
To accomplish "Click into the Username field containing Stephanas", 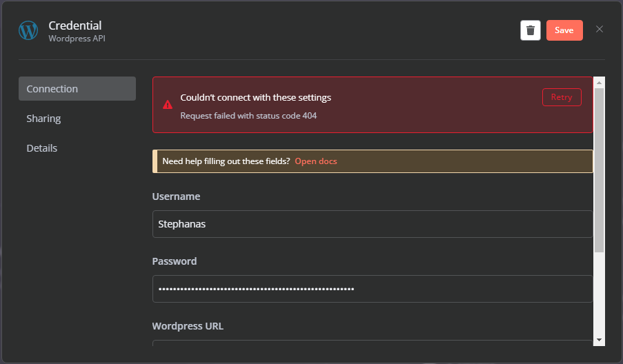I will (373, 224).
